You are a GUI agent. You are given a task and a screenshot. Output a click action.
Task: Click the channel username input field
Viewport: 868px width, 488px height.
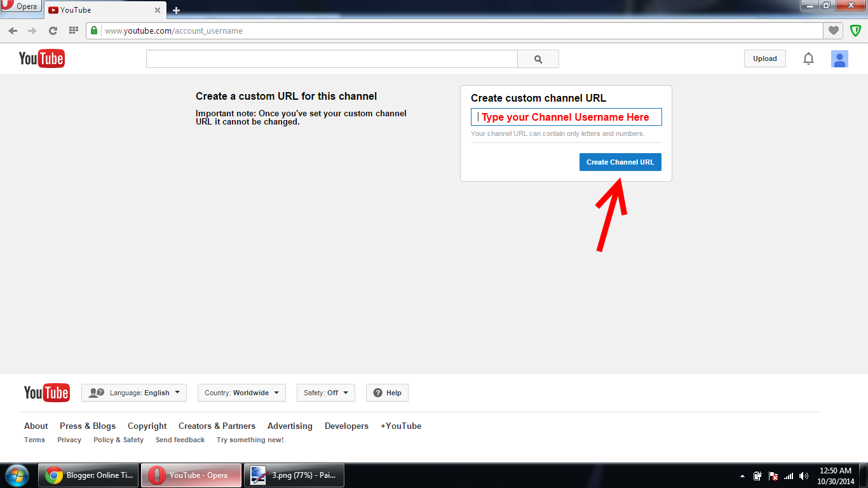tap(566, 117)
